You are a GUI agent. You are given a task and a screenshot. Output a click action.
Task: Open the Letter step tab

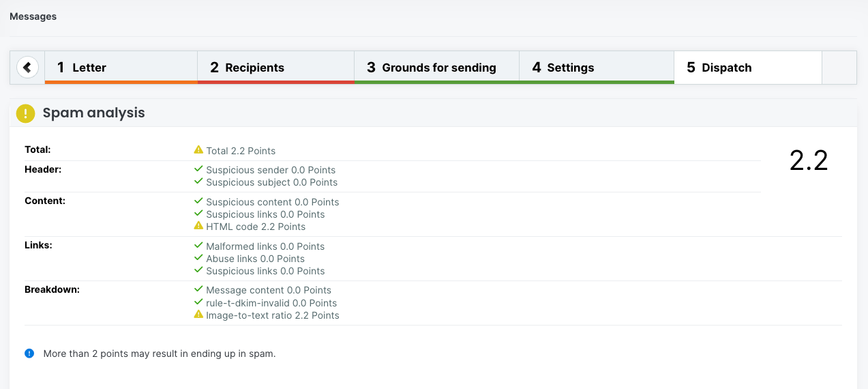(x=121, y=68)
